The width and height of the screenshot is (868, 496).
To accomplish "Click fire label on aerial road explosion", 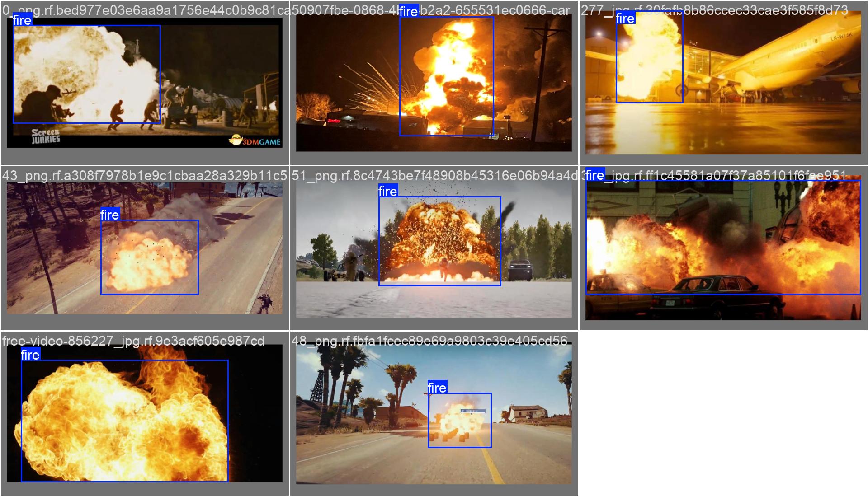I will (x=110, y=215).
